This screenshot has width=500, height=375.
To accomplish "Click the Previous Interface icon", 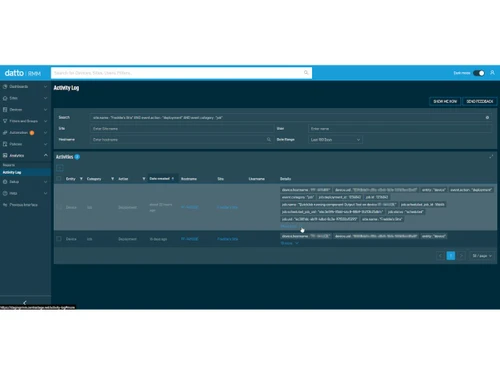I will (5, 205).
